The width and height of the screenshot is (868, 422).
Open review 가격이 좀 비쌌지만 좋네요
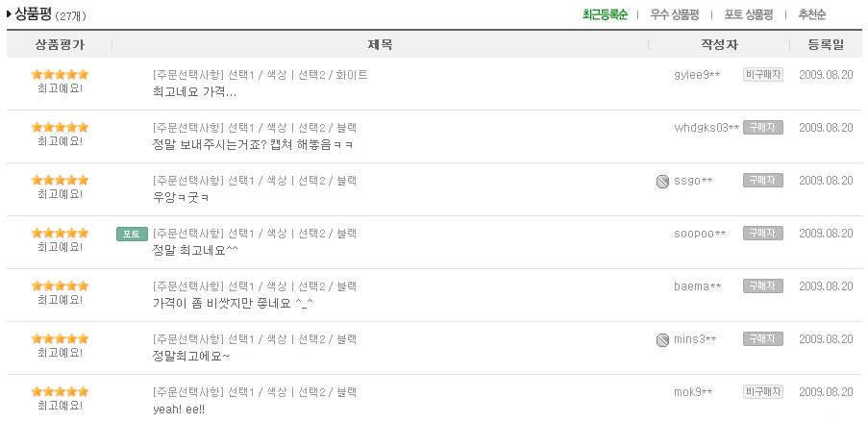(x=233, y=304)
